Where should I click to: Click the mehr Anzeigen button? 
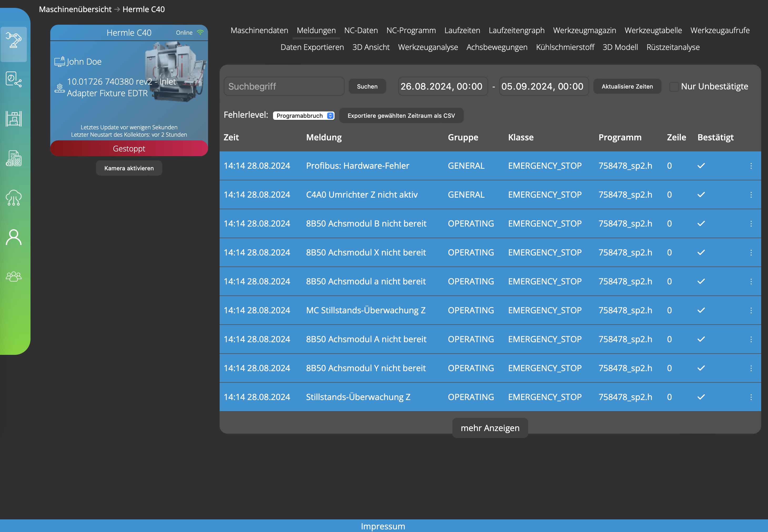coord(490,428)
